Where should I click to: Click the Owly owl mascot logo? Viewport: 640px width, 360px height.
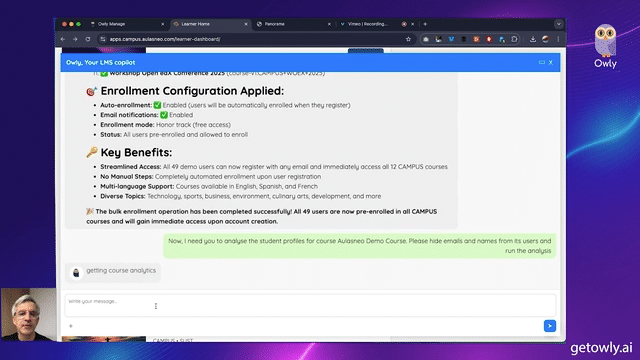pos(605,40)
